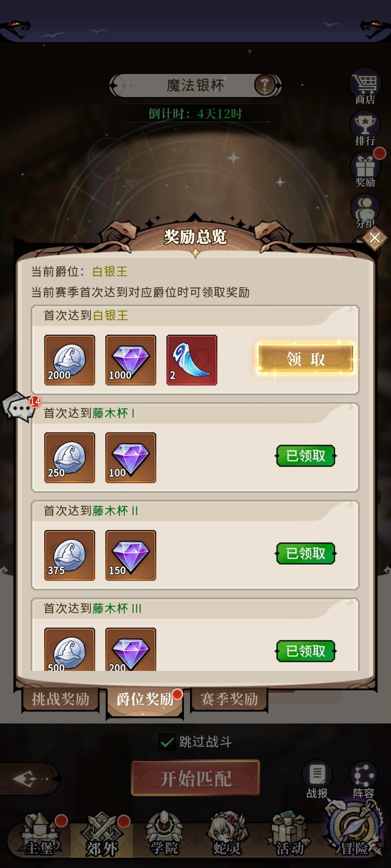The image size is (391, 868).
Task: Click the question mark help icon
Action: coord(265,85)
